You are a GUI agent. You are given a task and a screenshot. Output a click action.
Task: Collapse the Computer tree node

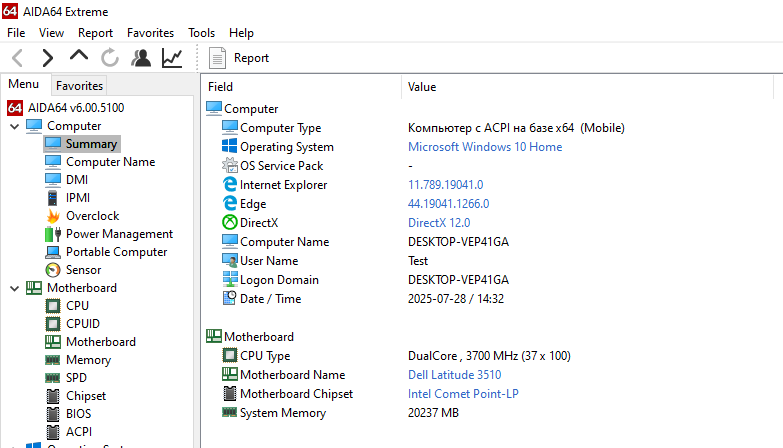click(14, 126)
